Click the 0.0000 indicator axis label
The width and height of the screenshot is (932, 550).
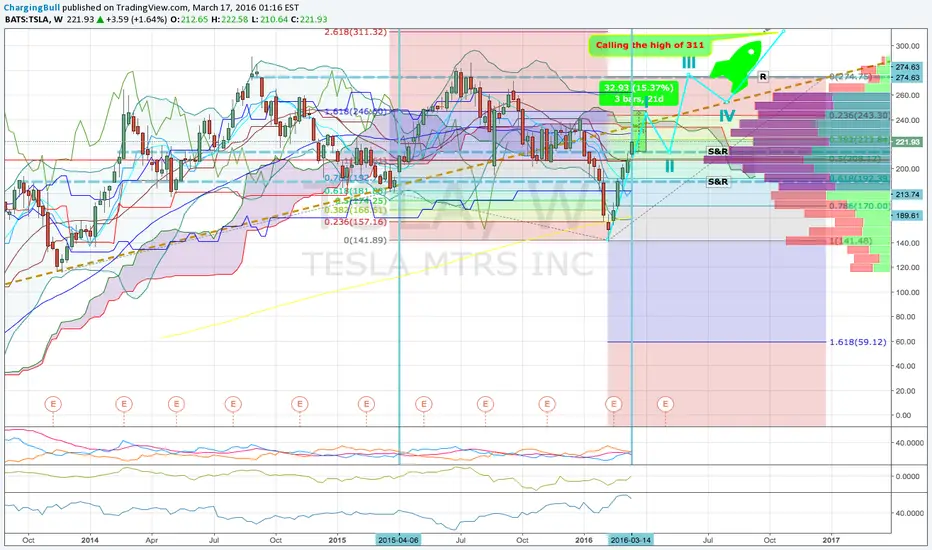point(907,476)
